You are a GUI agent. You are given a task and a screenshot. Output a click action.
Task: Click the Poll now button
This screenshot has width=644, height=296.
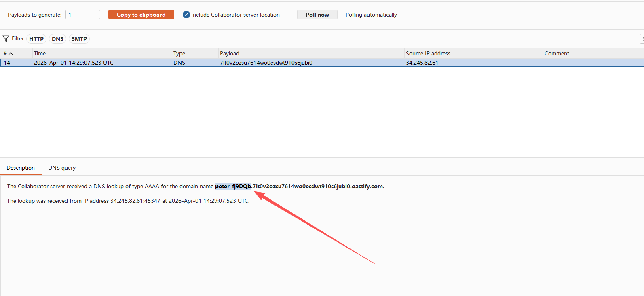pyautogui.click(x=317, y=15)
